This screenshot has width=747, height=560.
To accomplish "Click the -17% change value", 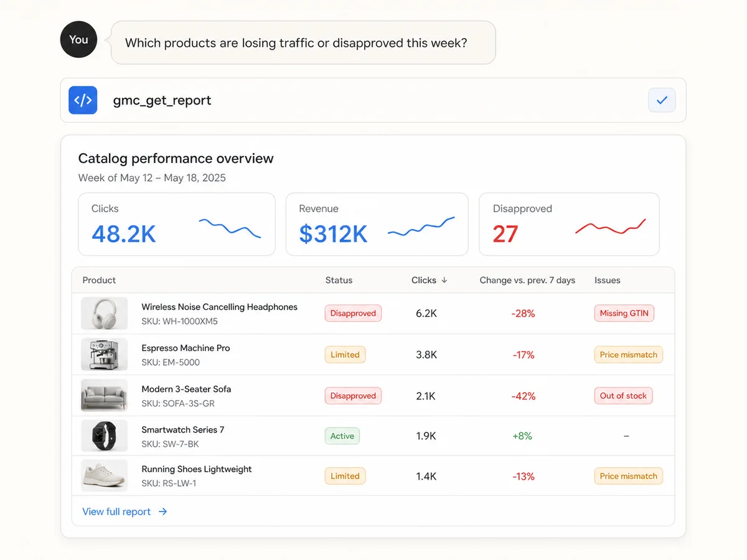I will click(524, 355).
